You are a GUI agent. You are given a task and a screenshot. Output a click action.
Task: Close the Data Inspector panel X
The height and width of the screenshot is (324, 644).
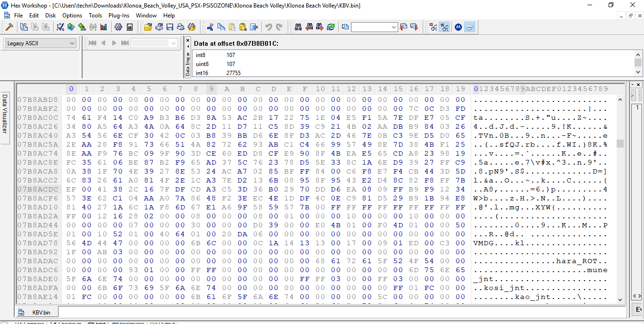coord(188,40)
